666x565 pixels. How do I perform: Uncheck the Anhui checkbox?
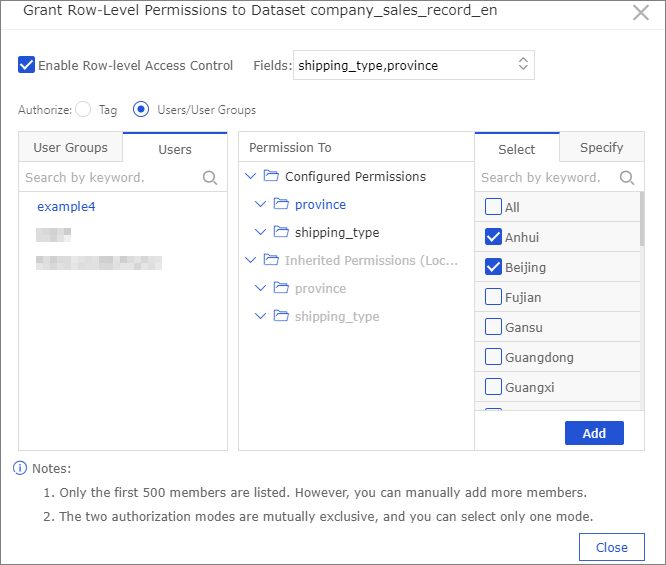[x=493, y=237]
